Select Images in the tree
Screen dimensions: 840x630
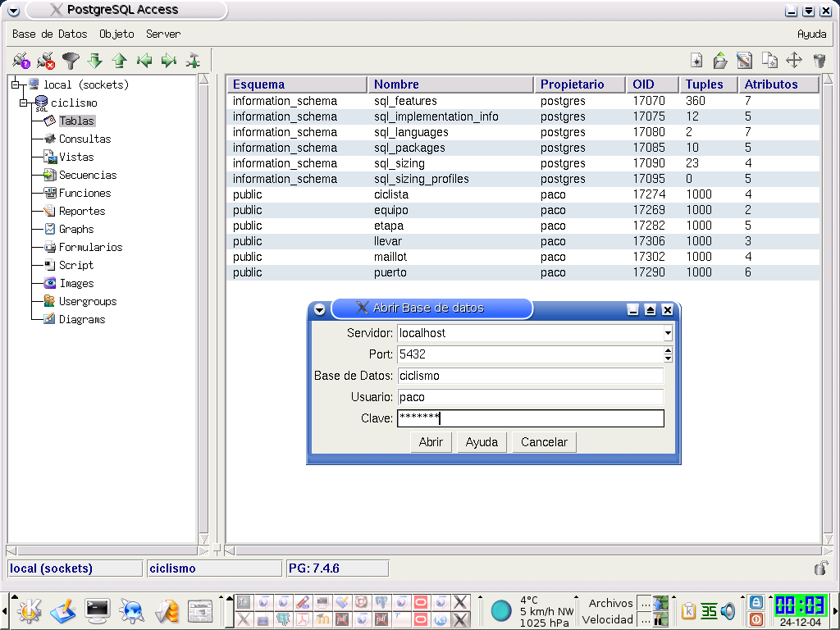click(x=76, y=283)
